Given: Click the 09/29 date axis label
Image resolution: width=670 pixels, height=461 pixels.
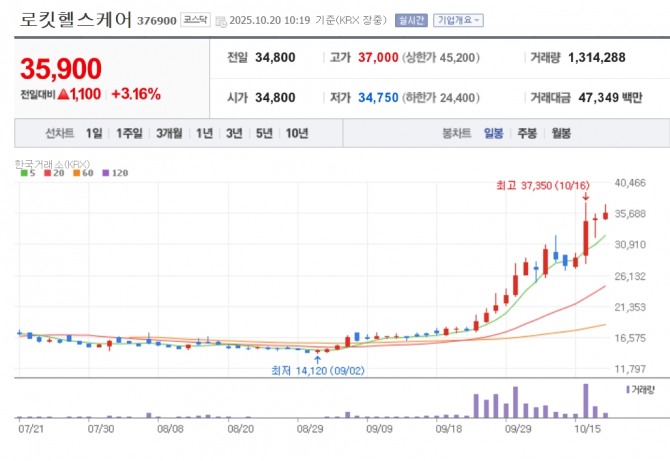Looking at the screenshot, I should coord(518,429).
